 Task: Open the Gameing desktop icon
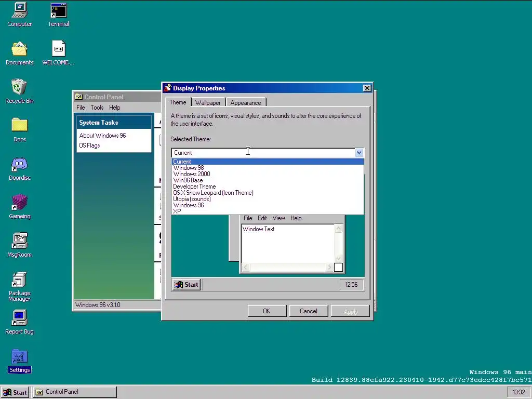[19, 207]
